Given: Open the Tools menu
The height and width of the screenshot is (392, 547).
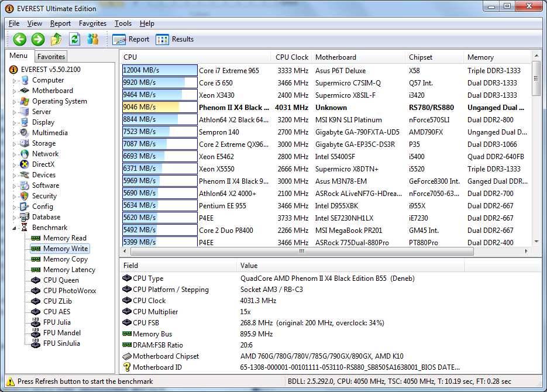Looking at the screenshot, I should point(123,23).
